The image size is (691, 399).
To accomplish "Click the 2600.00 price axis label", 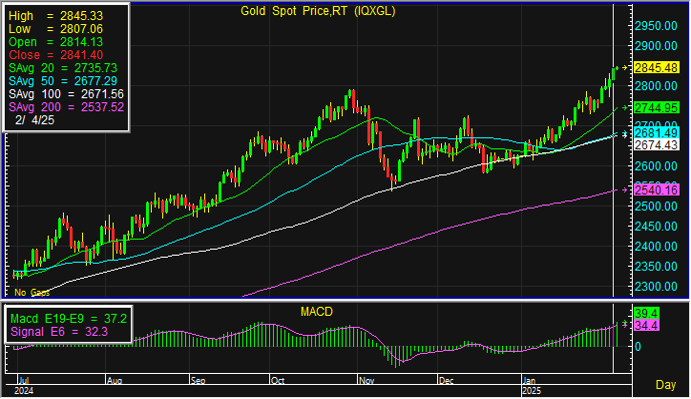I will pos(656,166).
